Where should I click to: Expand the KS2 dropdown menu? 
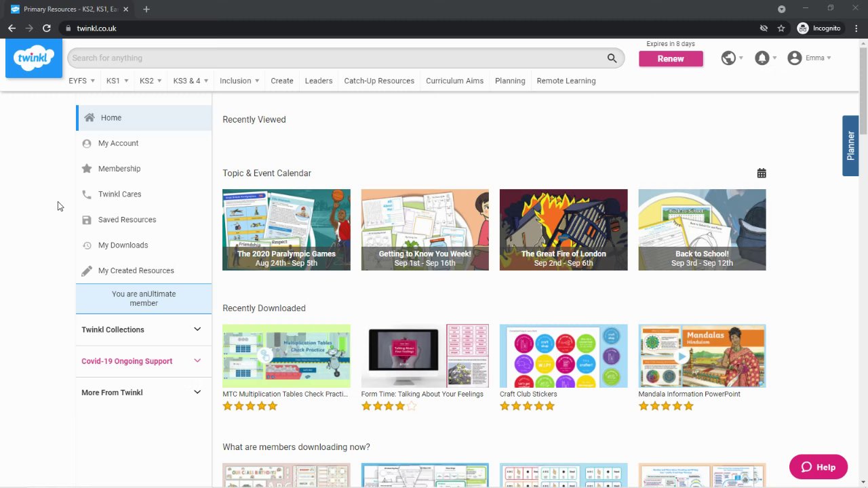pos(151,81)
